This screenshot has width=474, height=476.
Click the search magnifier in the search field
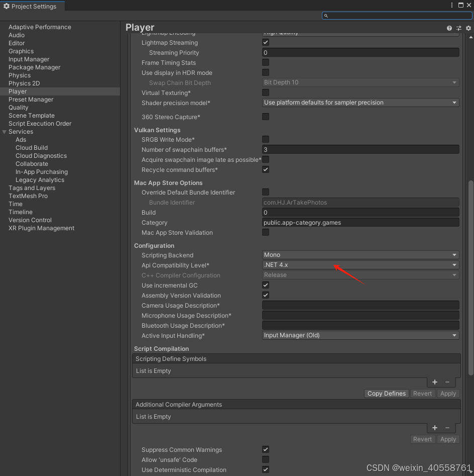[x=326, y=16]
